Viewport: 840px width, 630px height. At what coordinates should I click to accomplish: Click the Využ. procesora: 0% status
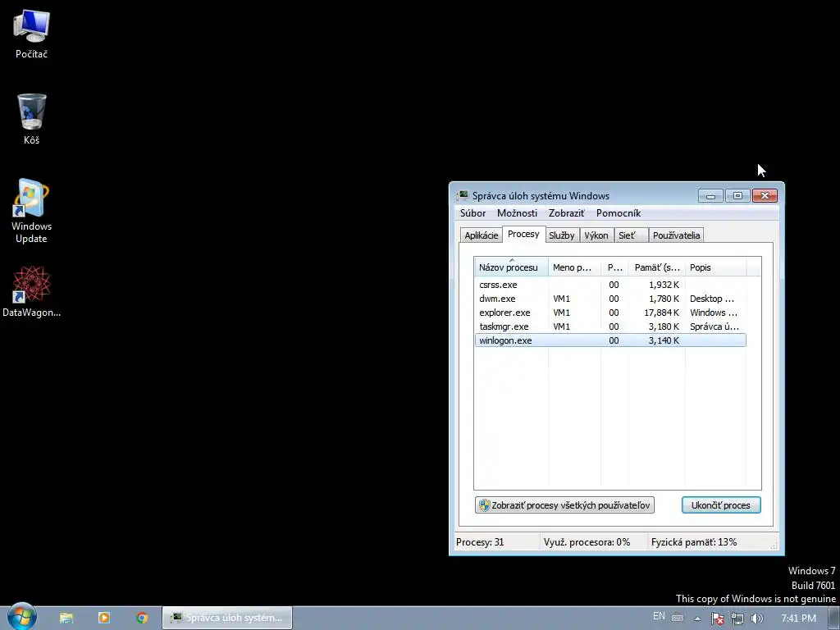[x=587, y=542]
